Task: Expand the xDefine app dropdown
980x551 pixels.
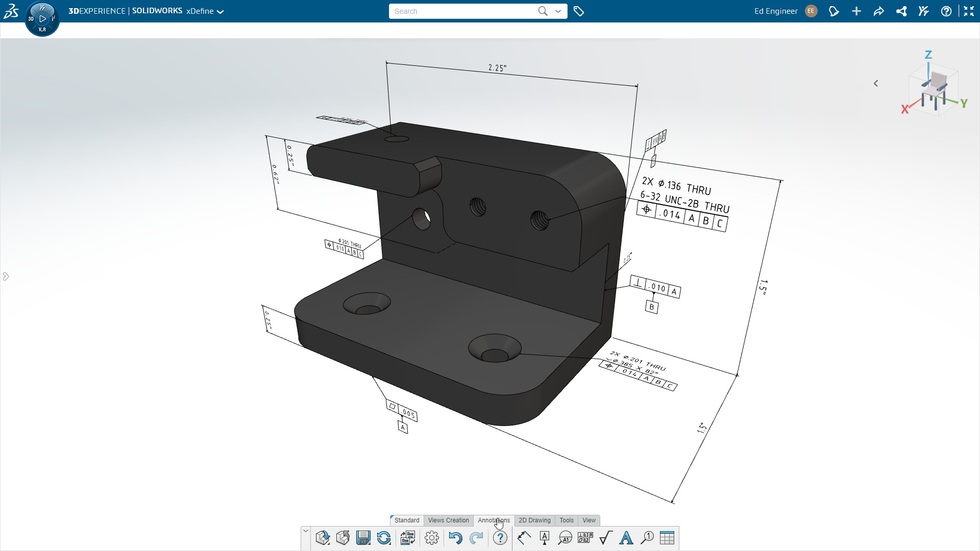Action: click(219, 11)
